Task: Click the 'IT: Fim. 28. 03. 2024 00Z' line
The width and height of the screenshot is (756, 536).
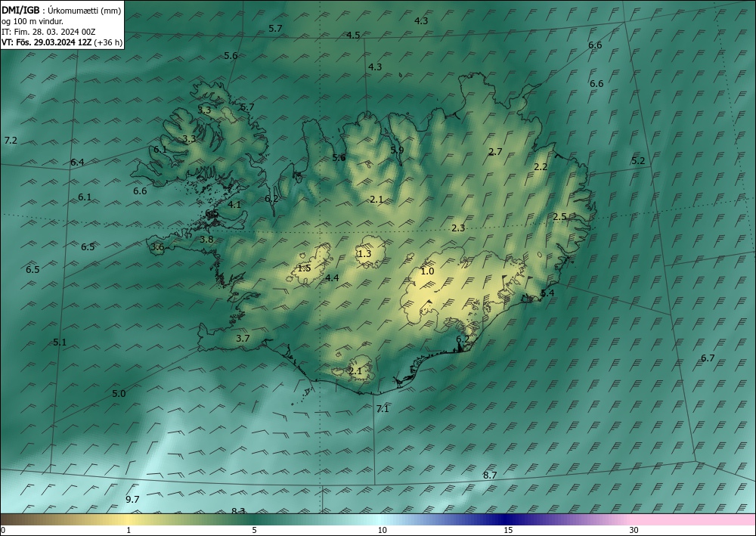Action: pos(48,32)
